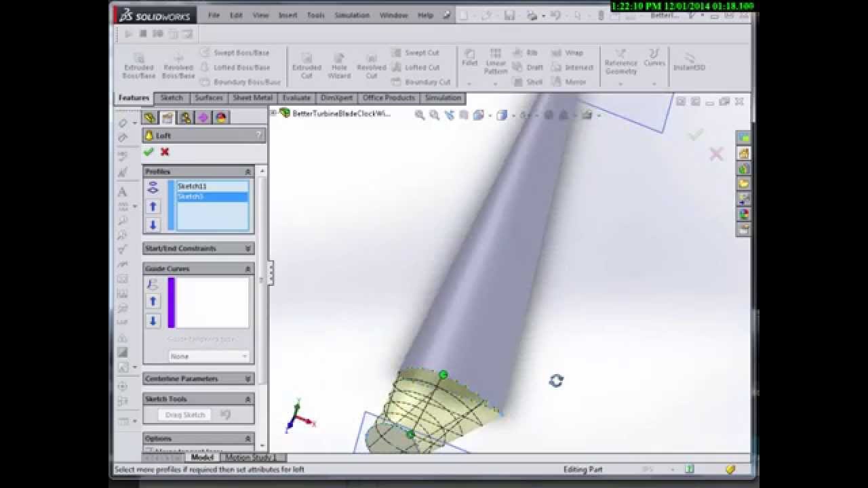Move guide curve up arrow
The height and width of the screenshot is (488, 868).
(x=153, y=301)
